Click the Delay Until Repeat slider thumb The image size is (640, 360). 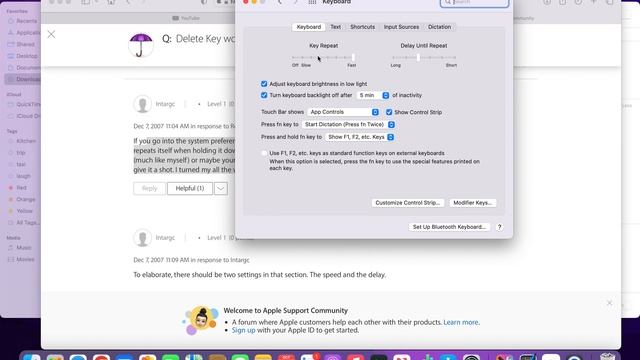click(418, 58)
